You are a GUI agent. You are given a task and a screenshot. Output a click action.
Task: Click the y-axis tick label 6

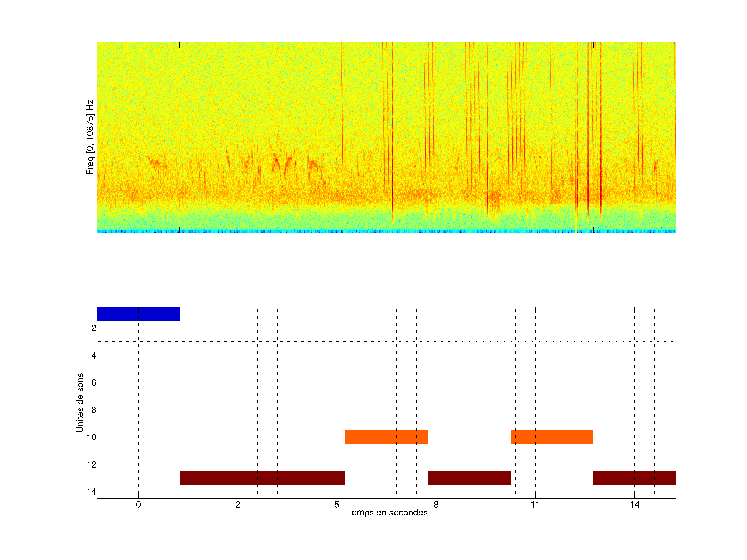coord(94,382)
